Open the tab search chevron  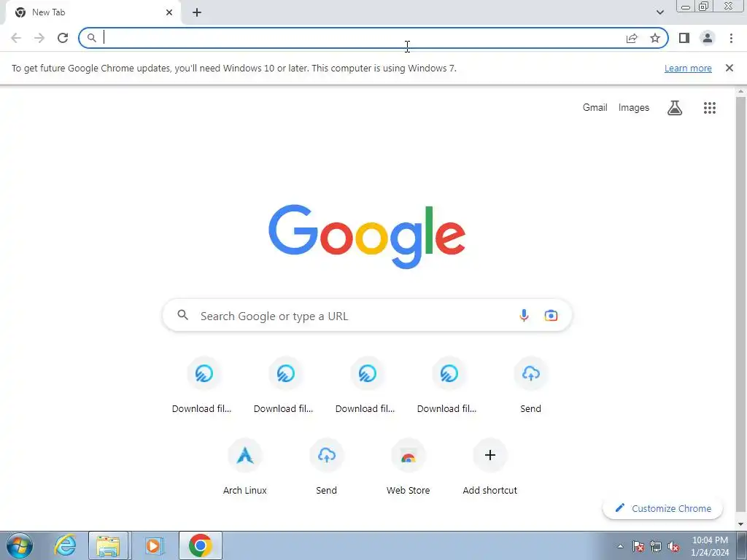pyautogui.click(x=659, y=12)
